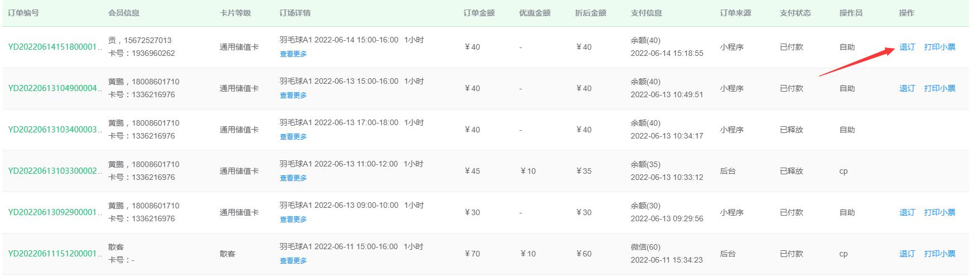Expand 查看更多 for 06-13 09:00-10:00 booking
This screenshot has width=980, height=276.
pos(293,220)
